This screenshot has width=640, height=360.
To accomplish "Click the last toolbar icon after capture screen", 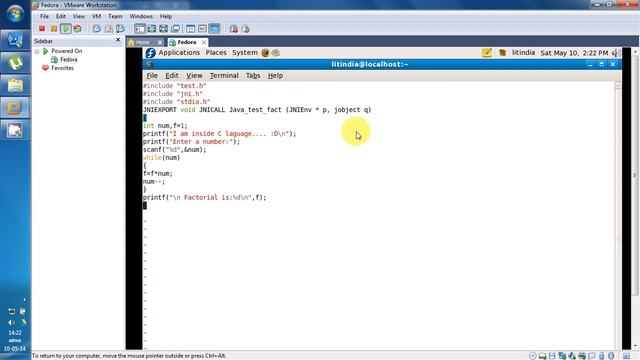I will (245, 29).
